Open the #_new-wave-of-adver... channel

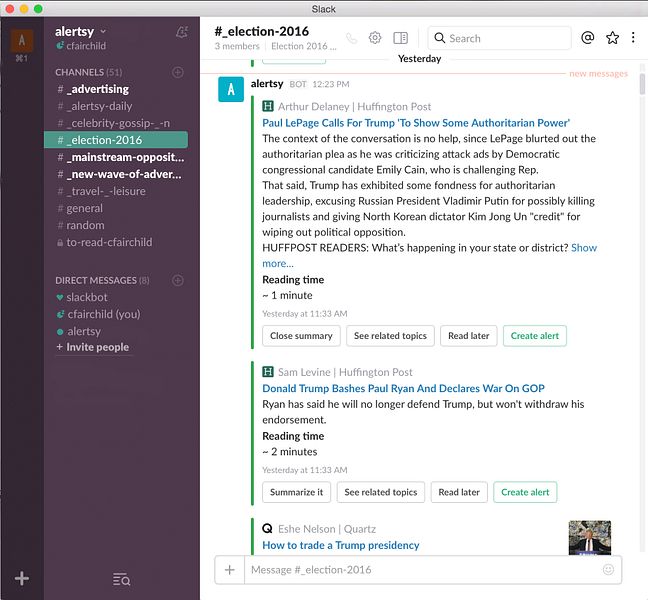pyautogui.click(x=116, y=174)
